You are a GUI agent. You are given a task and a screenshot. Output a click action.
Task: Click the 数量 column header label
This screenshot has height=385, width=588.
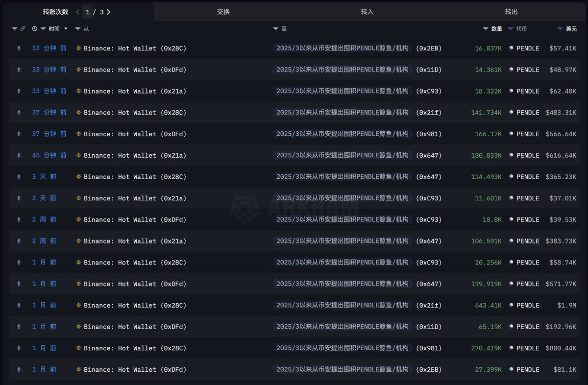(497, 29)
